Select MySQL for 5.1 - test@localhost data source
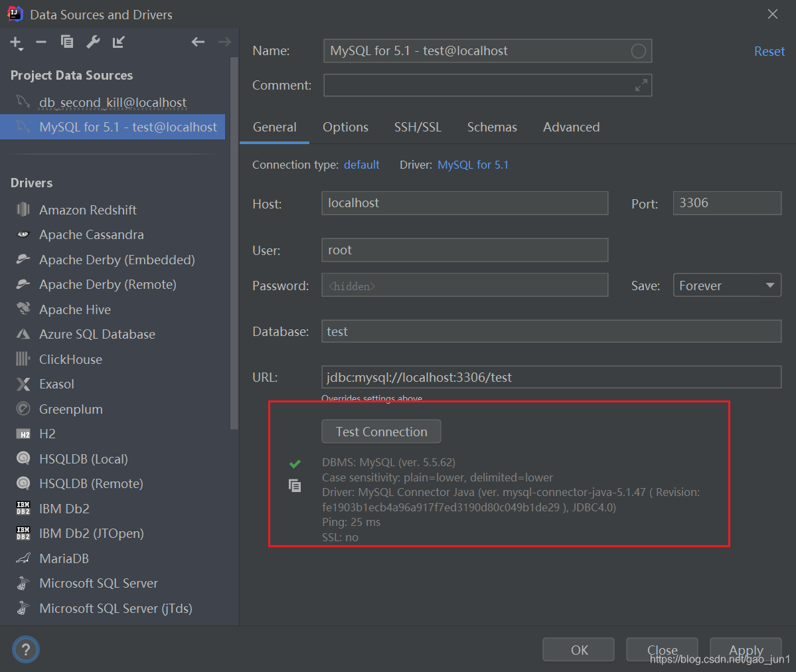796x672 pixels. (x=113, y=127)
